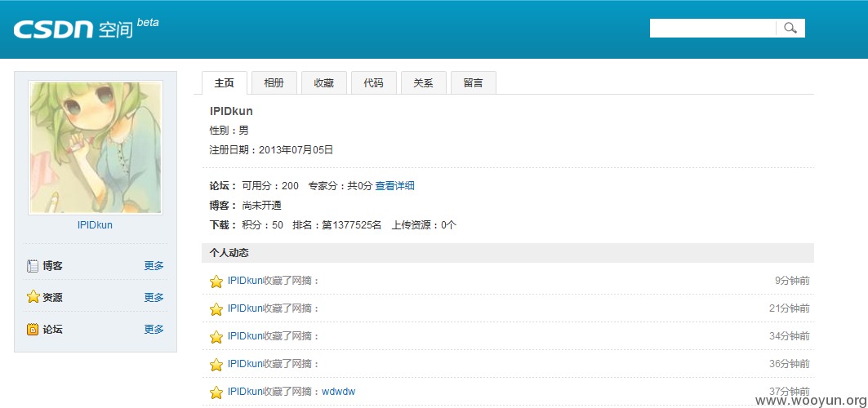868x408 pixels.
Task: Click IPIDkun link in the 36分钟前 entry
Action: pos(245,364)
